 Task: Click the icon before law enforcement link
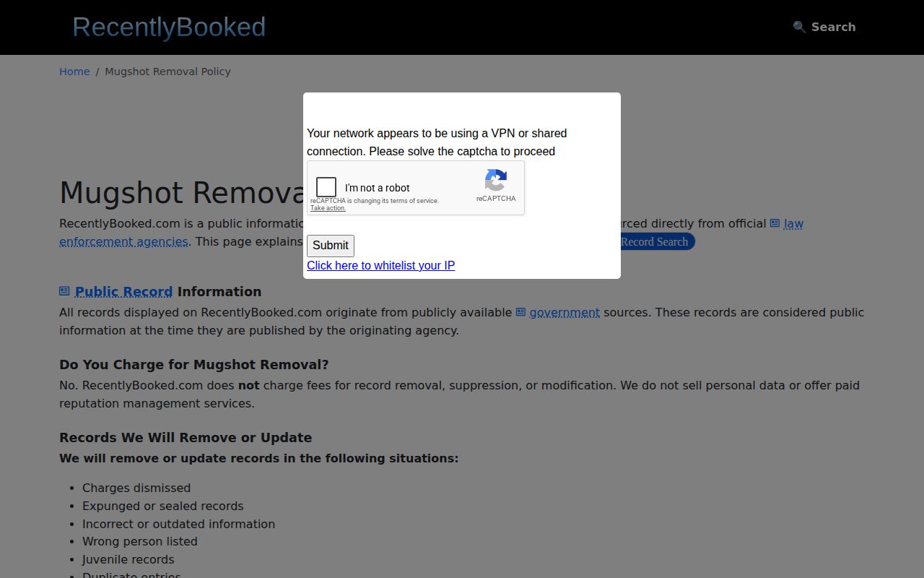point(775,223)
